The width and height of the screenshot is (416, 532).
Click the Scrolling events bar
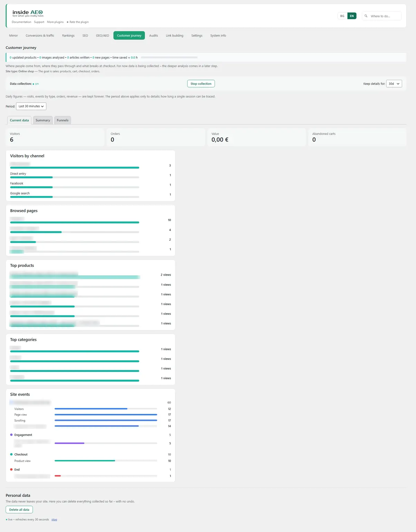tap(106, 420)
